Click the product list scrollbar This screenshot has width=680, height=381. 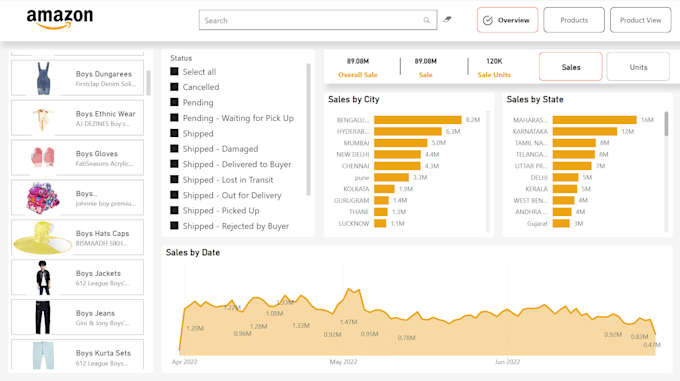[x=148, y=82]
